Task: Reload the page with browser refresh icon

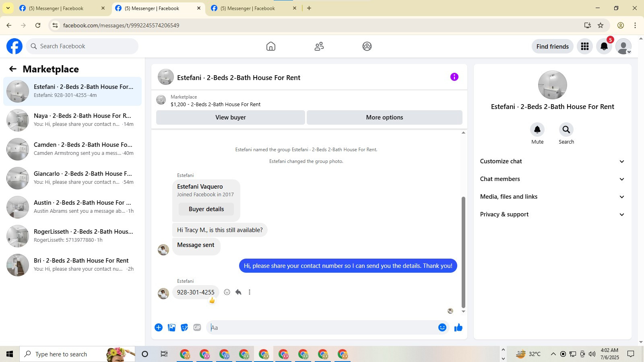Action: pyautogui.click(x=38, y=25)
